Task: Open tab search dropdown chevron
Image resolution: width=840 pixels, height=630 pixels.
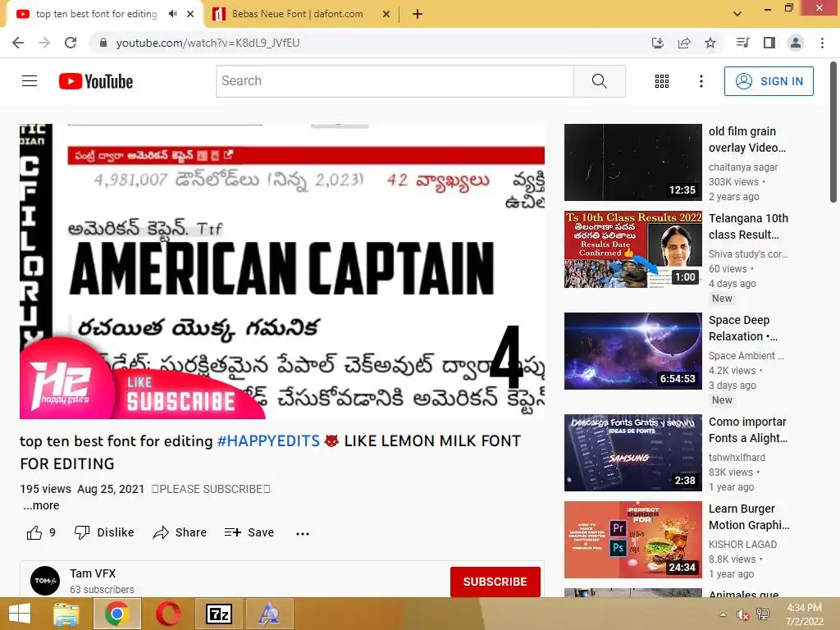Action: pyautogui.click(x=737, y=14)
